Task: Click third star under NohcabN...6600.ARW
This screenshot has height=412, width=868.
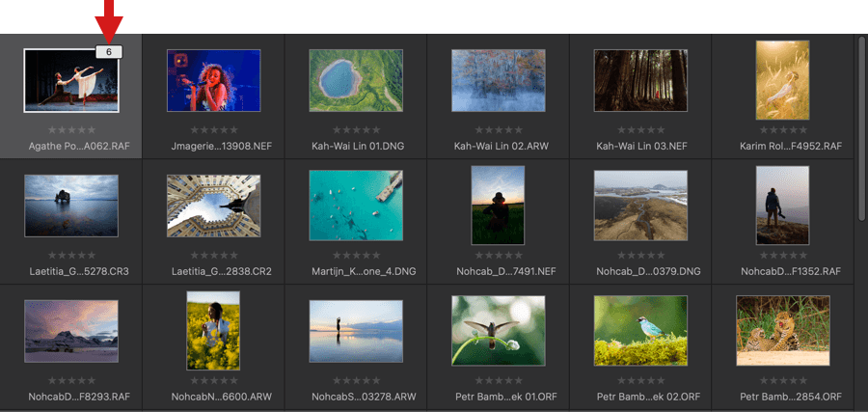Action: [214, 380]
